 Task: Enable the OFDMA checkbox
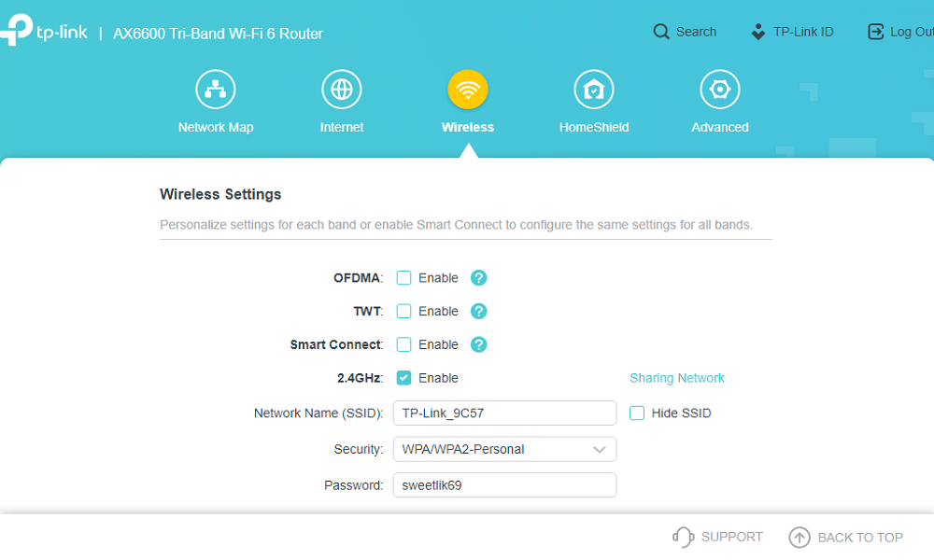(x=403, y=278)
